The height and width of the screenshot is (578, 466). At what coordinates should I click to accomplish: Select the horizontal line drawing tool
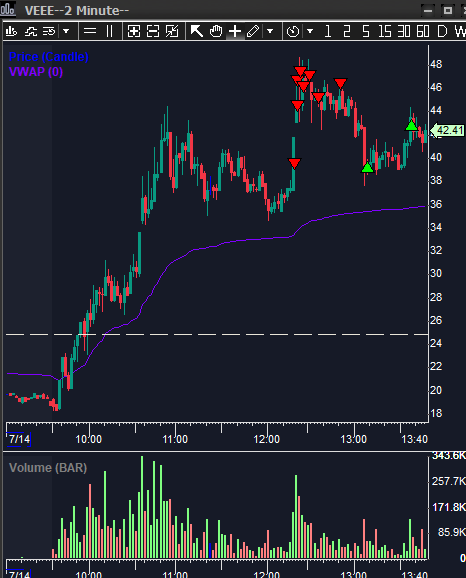click(x=90, y=31)
